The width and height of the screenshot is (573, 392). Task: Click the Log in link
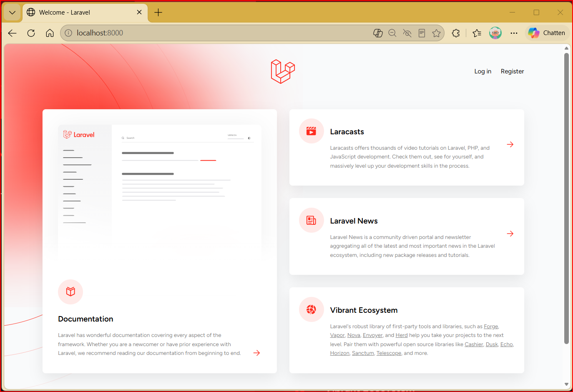point(483,71)
